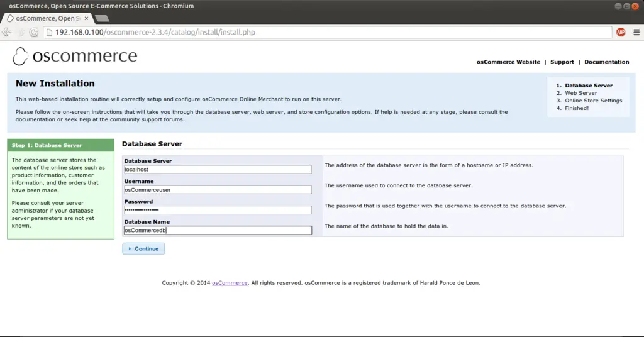644x337 pixels.
Task: Click the Username field with osCommerceuser
Action: tap(218, 190)
